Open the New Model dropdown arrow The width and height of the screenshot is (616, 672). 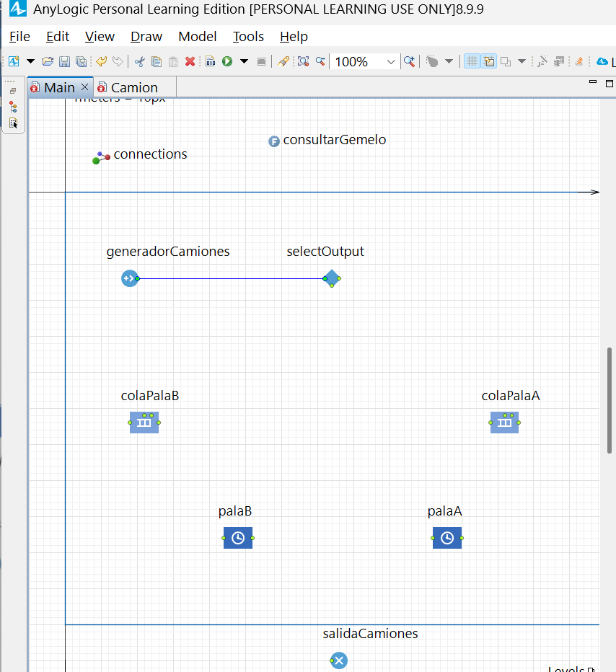pyautogui.click(x=30, y=61)
